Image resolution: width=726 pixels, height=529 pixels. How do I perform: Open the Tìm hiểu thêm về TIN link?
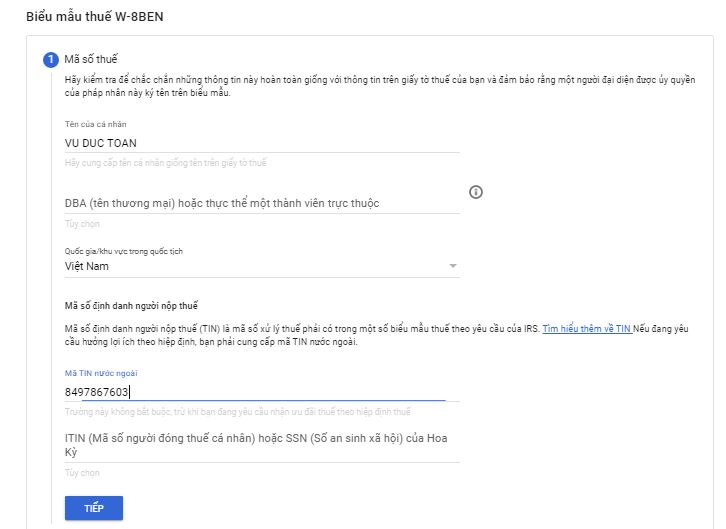[x=587, y=328]
